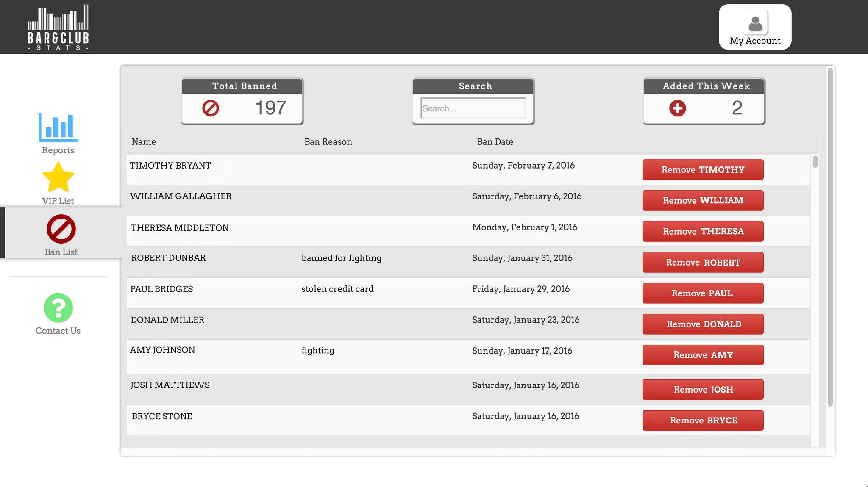Viewport: 868px width, 487px height.
Task: Click the Ban List sidebar label
Action: click(x=61, y=252)
